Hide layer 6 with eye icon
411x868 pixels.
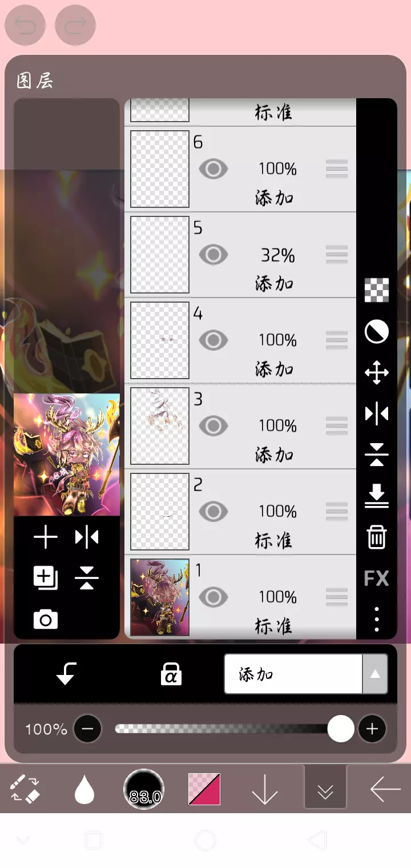(x=213, y=169)
